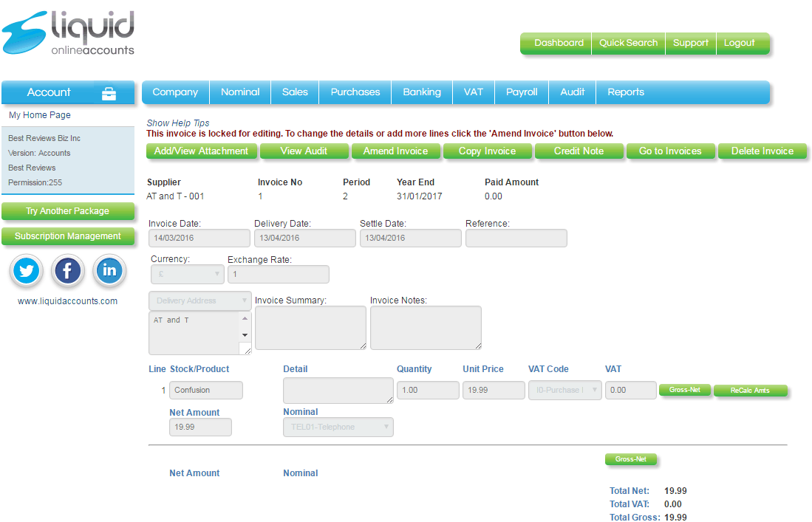Screen dimensions: 812x522
Task: Switch to the Purchases tab
Action: coord(355,92)
